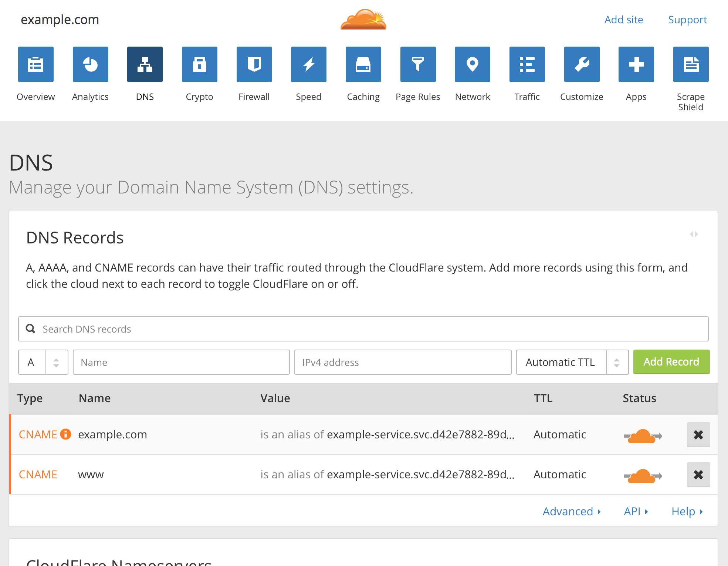Open the record type A dropdown
The image size is (728, 566).
point(43,362)
